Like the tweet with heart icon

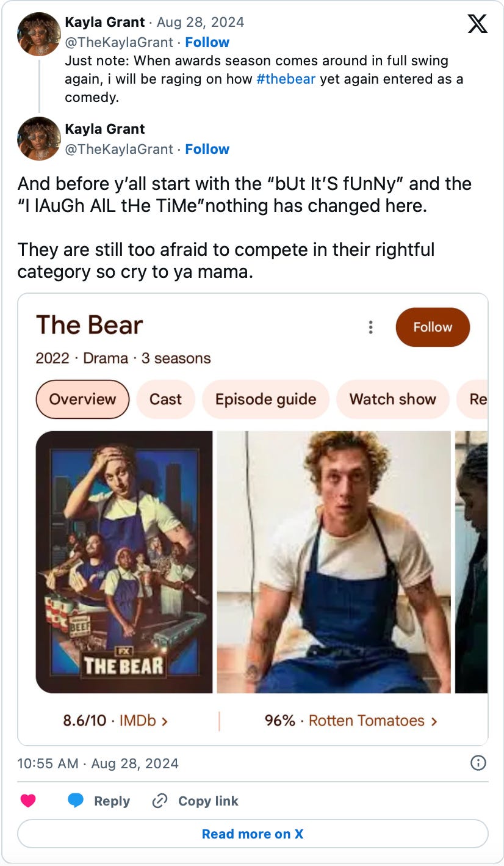coord(28,801)
